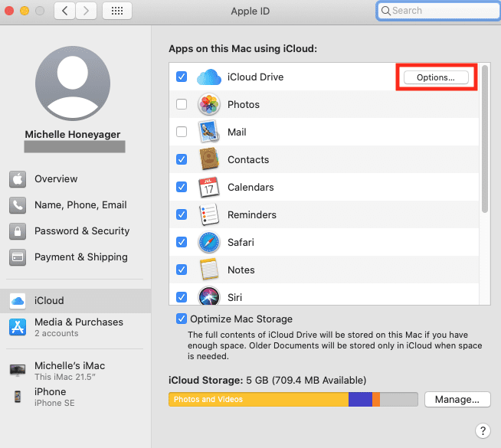Image resolution: width=501 pixels, height=448 pixels.
Task: Click the Calendars icon
Action: tap(209, 187)
